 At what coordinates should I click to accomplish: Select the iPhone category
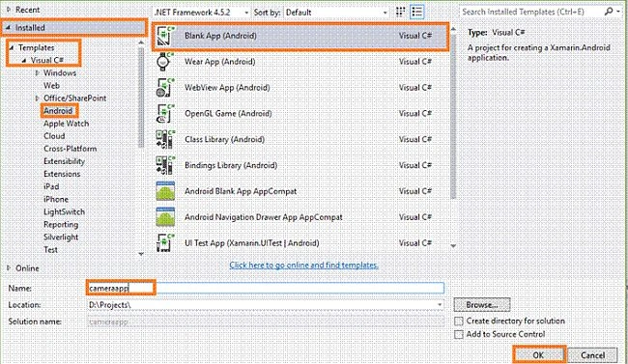(x=56, y=200)
